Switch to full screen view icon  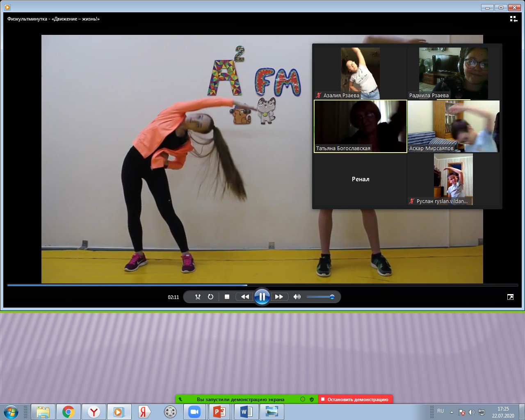pyautogui.click(x=510, y=297)
